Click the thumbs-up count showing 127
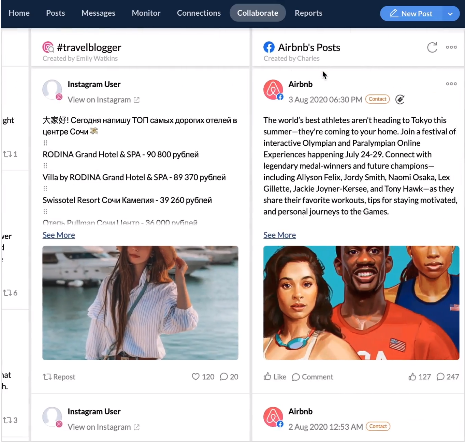This screenshot has width=465, height=443. click(420, 377)
